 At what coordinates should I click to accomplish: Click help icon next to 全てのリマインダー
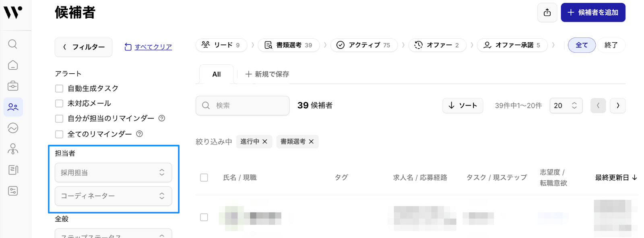[140, 134]
